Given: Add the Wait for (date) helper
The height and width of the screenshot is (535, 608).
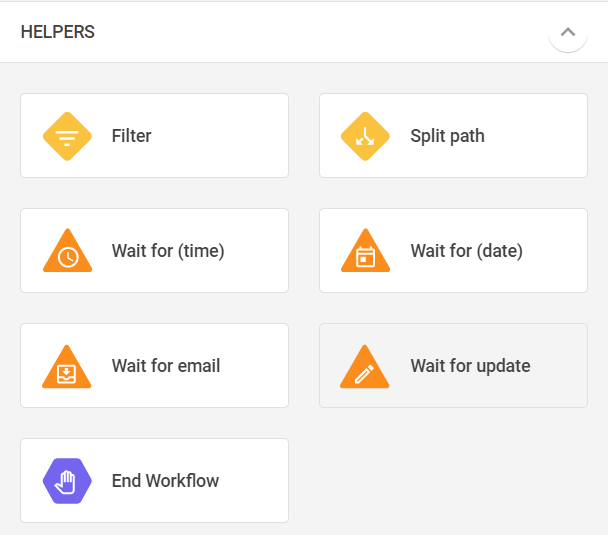Looking at the screenshot, I should [x=453, y=250].
